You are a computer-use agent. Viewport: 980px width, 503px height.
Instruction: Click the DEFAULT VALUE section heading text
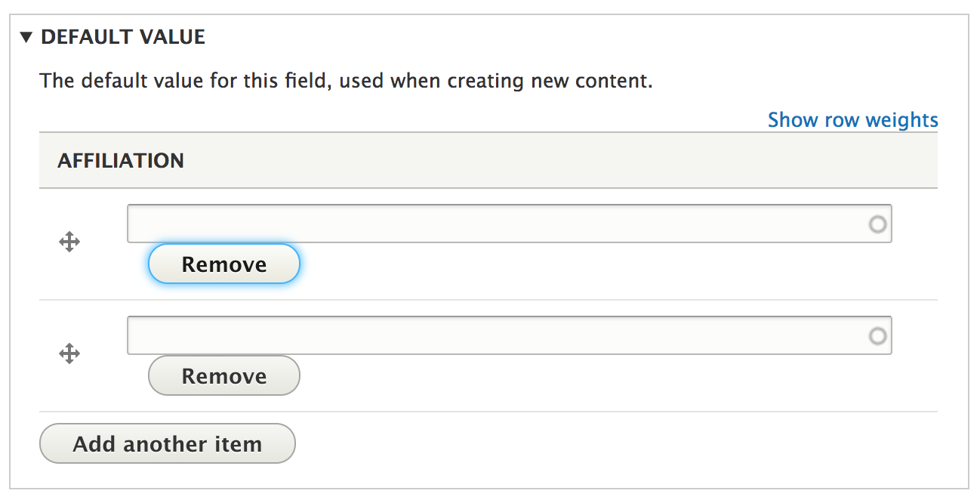[123, 37]
